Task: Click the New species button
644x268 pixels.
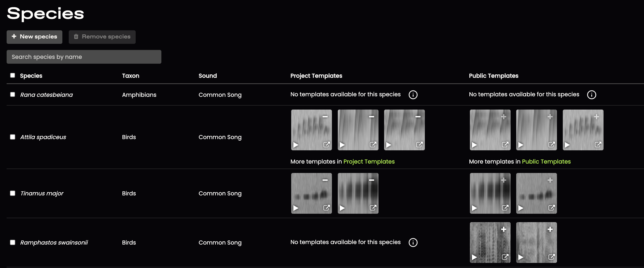Action: (x=34, y=37)
